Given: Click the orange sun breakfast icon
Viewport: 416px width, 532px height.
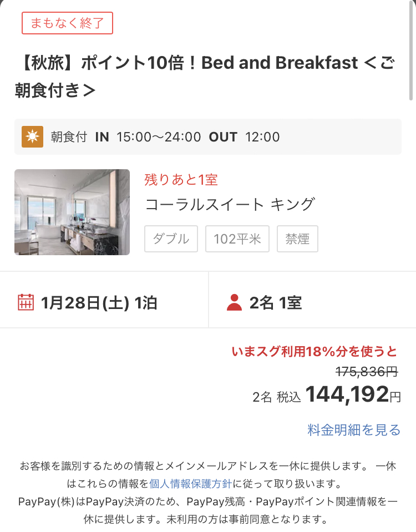Looking at the screenshot, I should click(x=32, y=136).
